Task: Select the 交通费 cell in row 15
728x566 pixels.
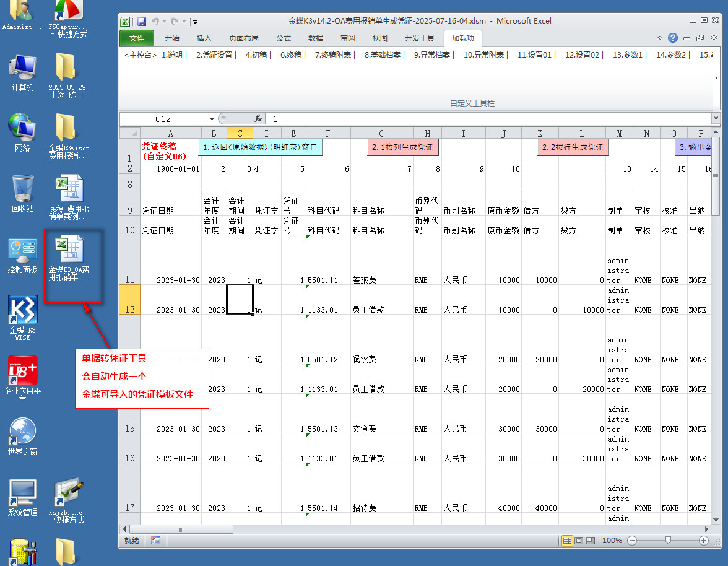Action: click(381, 414)
